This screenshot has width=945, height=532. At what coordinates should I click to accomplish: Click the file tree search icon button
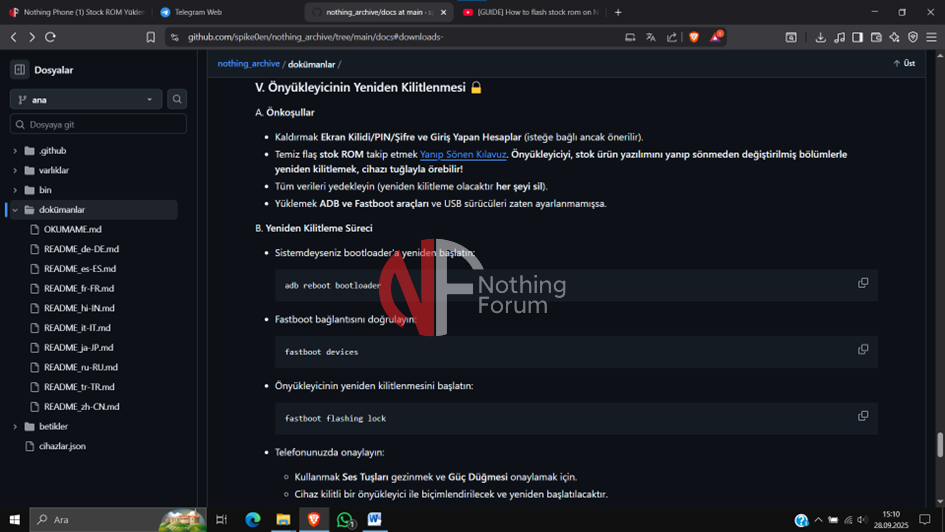click(x=177, y=99)
